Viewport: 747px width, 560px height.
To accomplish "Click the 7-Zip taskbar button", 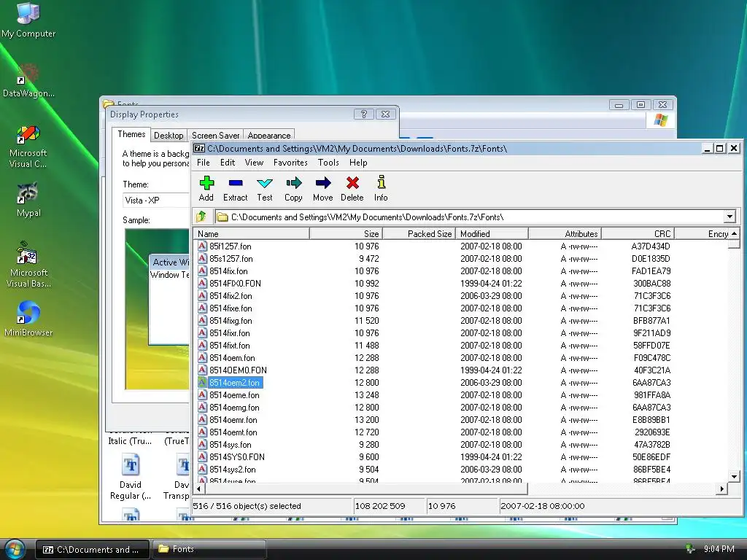I will [x=93, y=550].
